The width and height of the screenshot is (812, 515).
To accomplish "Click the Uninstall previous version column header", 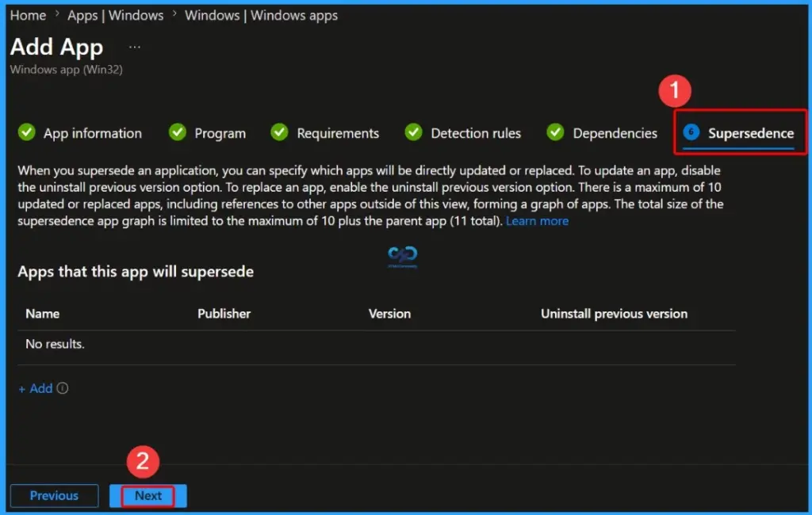I will (x=615, y=314).
